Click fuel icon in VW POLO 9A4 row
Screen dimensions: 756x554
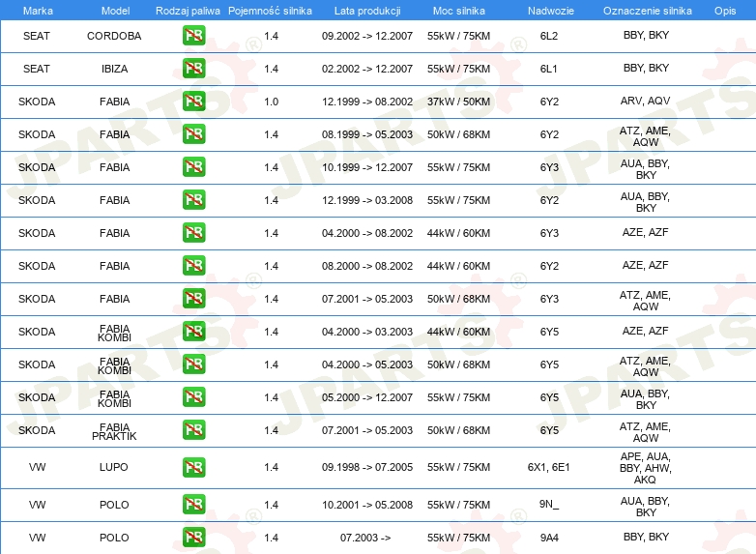pos(193,538)
